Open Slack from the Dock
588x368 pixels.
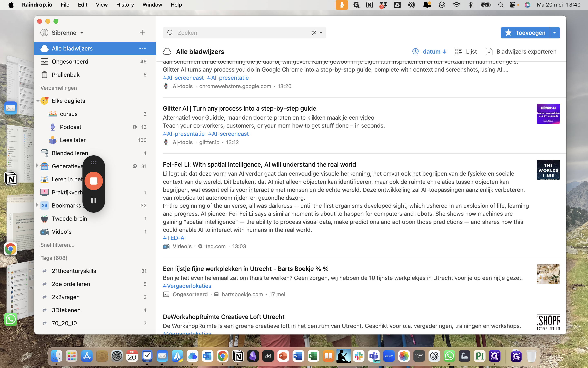point(359,356)
